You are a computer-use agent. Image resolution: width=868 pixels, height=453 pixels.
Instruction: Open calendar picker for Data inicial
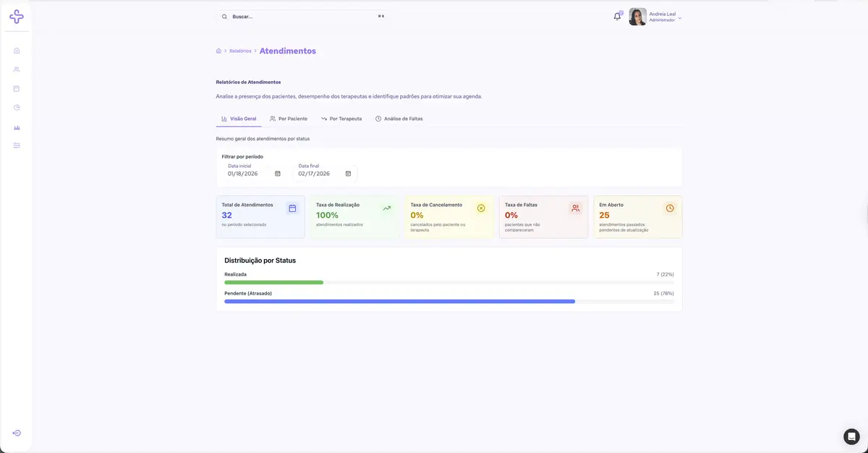pos(278,174)
